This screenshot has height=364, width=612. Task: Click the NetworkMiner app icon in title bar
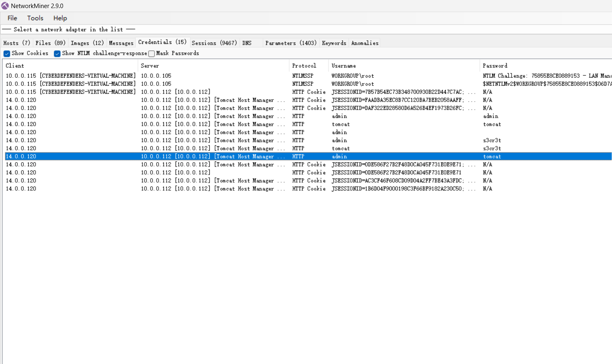pyautogui.click(x=5, y=6)
